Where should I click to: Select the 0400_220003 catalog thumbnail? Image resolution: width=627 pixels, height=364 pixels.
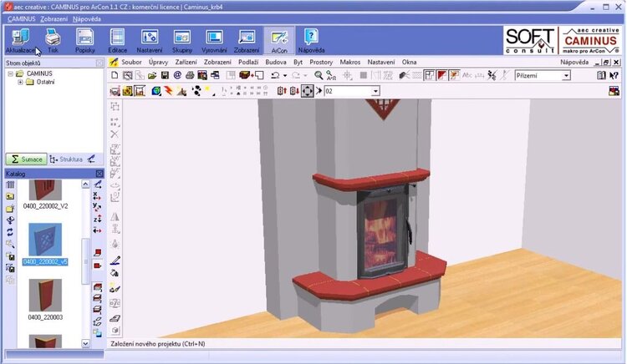click(45, 296)
